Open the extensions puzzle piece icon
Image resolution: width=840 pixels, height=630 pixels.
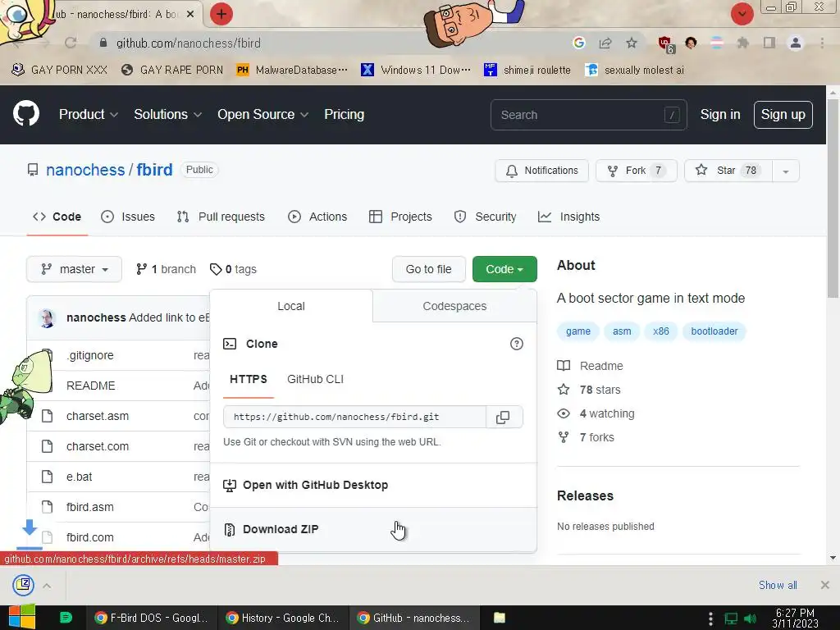coord(742,43)
